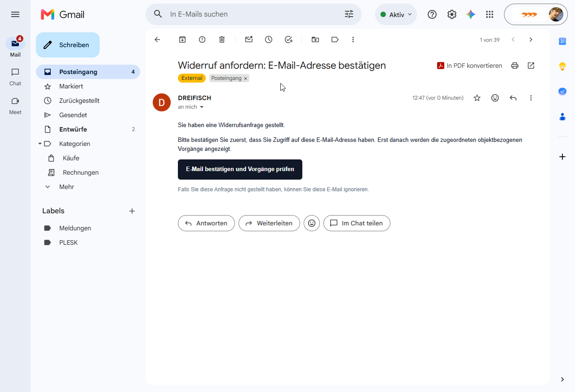Click E-Mail bestätigen und Vorgänge prüfen
Screen dimensions: 575x392
240,169
